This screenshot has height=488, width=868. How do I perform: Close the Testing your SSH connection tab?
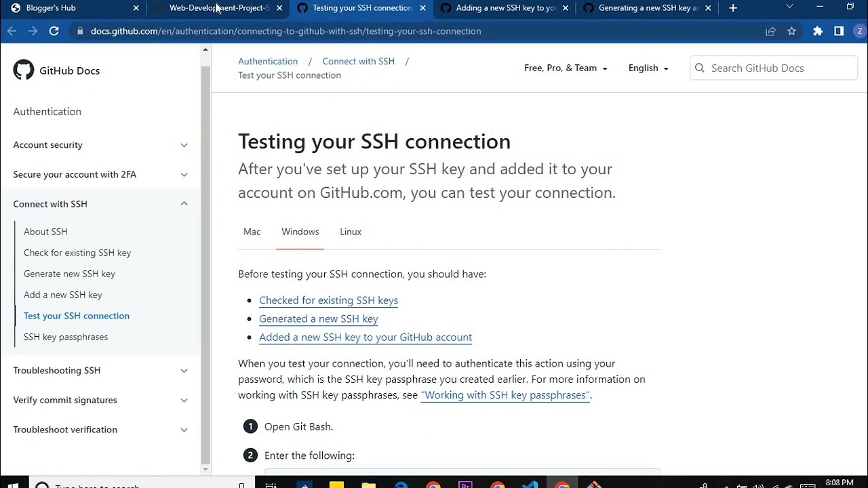423,8
